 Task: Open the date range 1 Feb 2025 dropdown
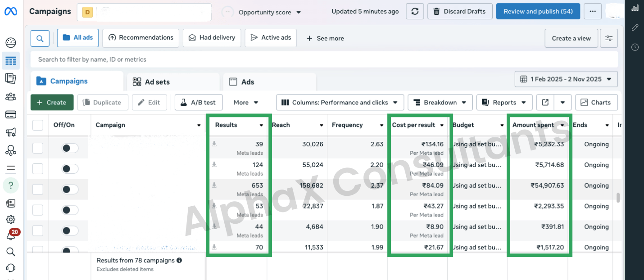tap(566, 79)
